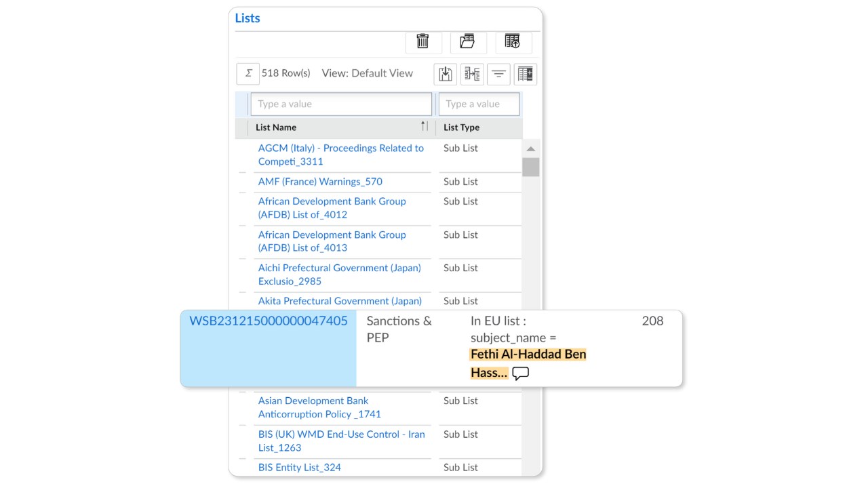Open WSB231215000000047405 alert link
Screen dimensions: 868x488
[x=269, y=321]
